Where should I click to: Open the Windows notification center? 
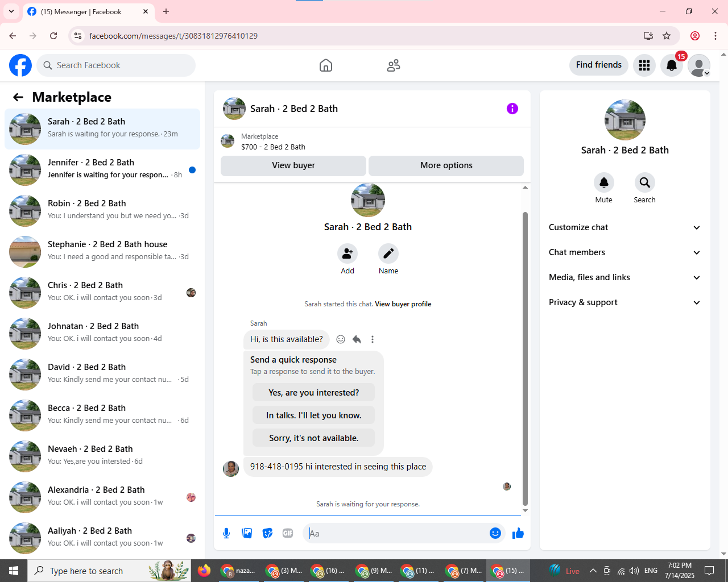(x=709, y=571)
